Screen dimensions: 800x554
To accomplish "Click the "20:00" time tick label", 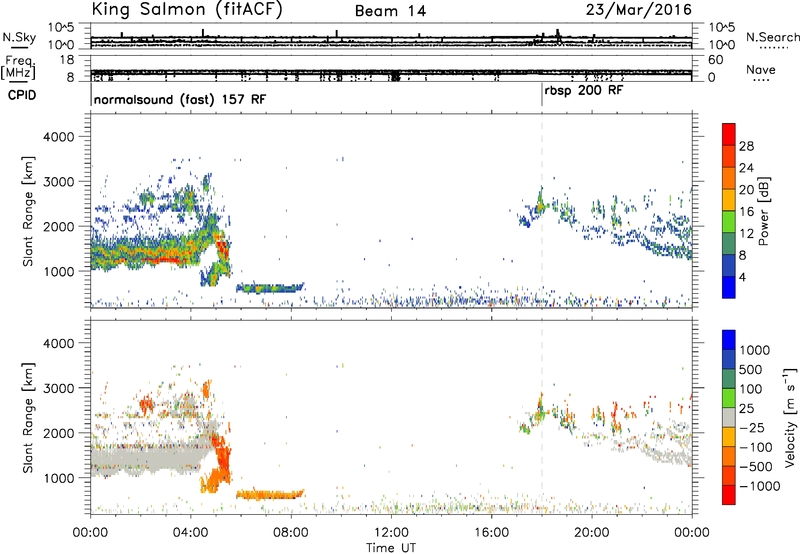I will (x=591, y=533).
